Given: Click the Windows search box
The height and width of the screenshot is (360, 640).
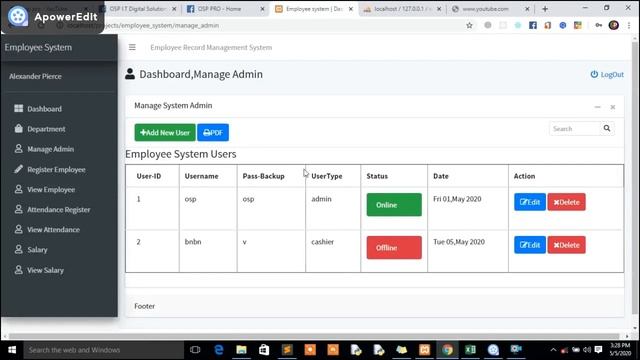Looking at the screenshot, I should [104, 350].
